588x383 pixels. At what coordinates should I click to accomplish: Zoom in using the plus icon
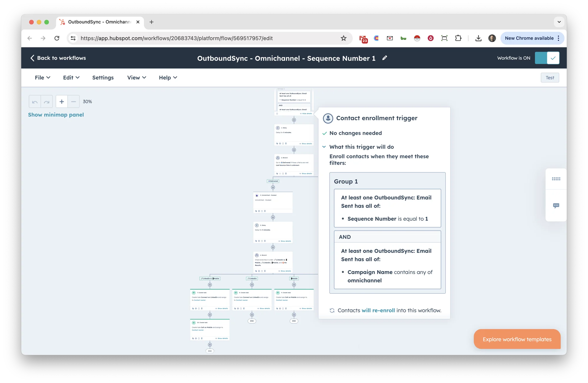point(61,101)
